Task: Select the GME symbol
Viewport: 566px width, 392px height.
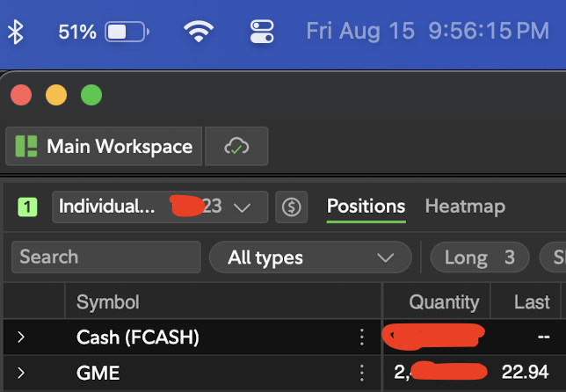Action: 98,373
